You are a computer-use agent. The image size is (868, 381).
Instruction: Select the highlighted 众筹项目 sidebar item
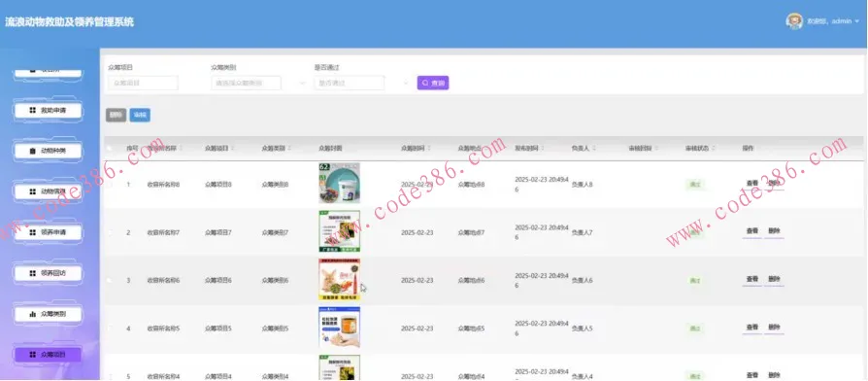click(49, 355)
